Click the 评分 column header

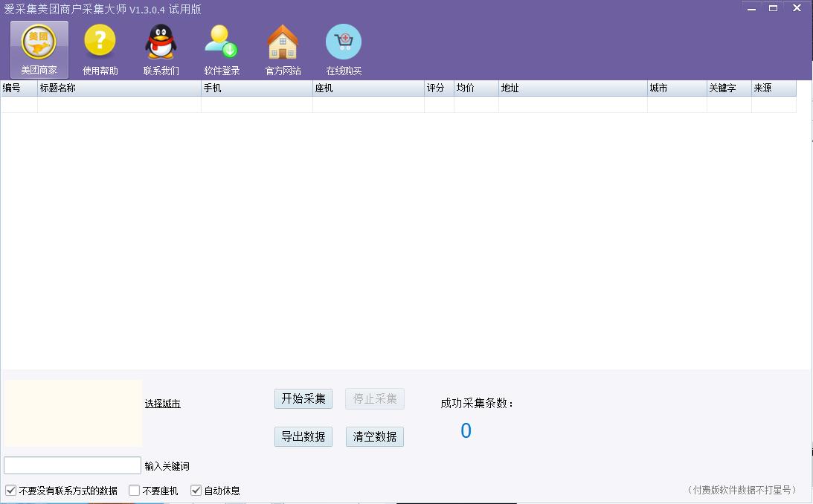(x=439, y=88)
